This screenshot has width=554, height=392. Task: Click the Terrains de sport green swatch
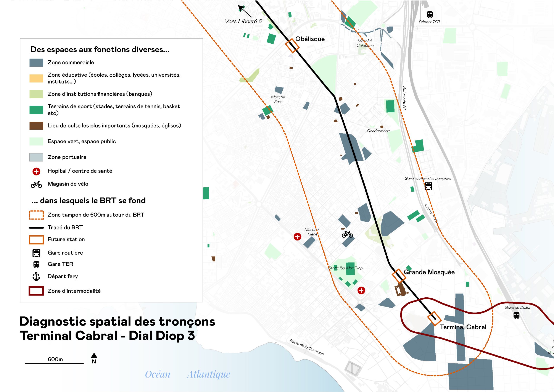36,110
